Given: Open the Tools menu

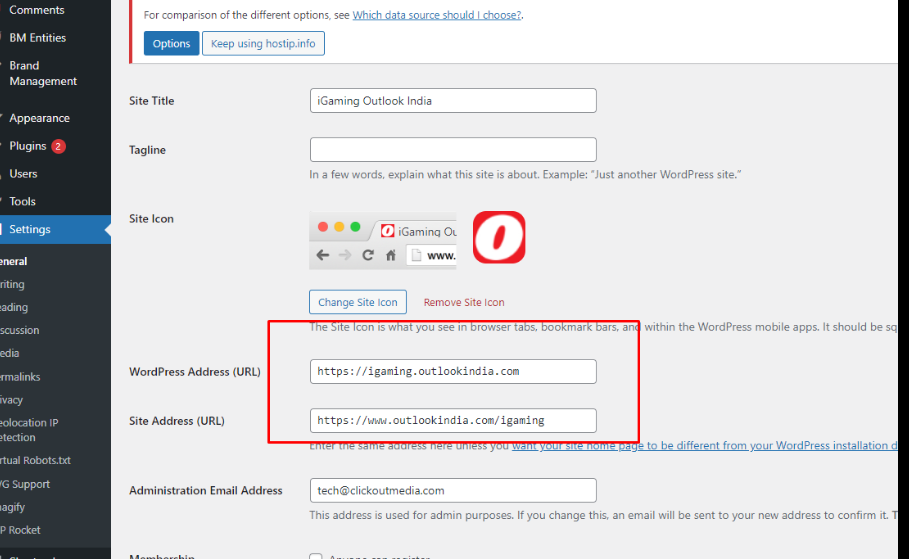Looking at the screenshot, I should point(23,201).
